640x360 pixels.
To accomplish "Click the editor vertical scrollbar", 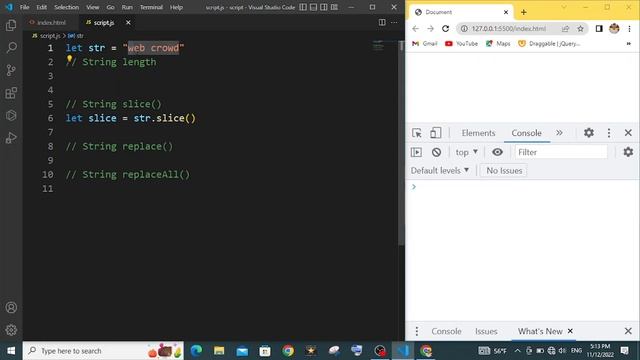I will pos(401,143).
